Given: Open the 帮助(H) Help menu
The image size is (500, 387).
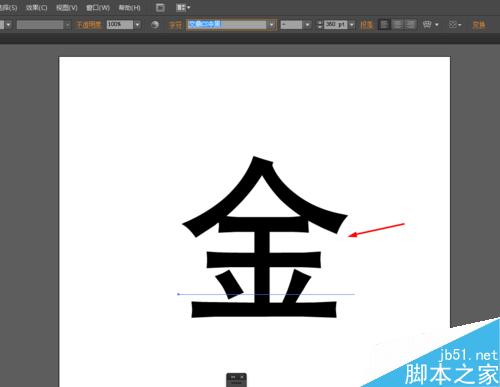Looking at the screenshot, I should (x=129, y=8).
